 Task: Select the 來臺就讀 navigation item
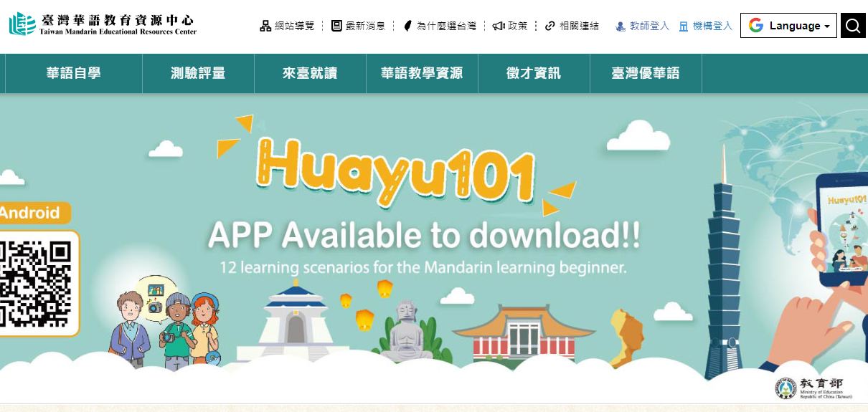coord(310,73)
